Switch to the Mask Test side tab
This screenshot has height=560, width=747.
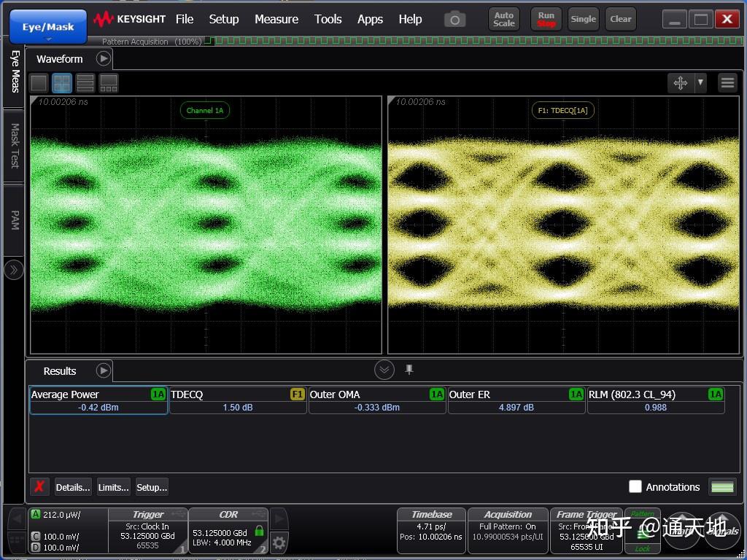click(15, 146)
